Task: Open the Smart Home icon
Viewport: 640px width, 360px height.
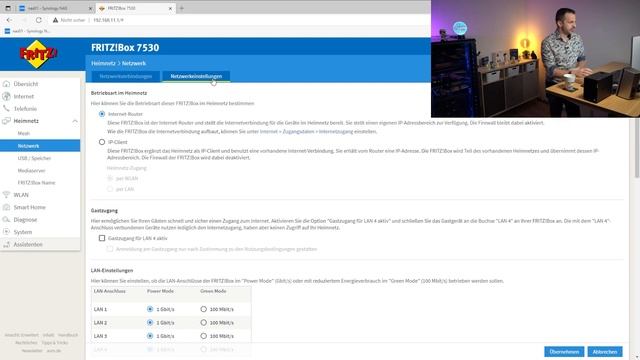Action: pos(6,207)
